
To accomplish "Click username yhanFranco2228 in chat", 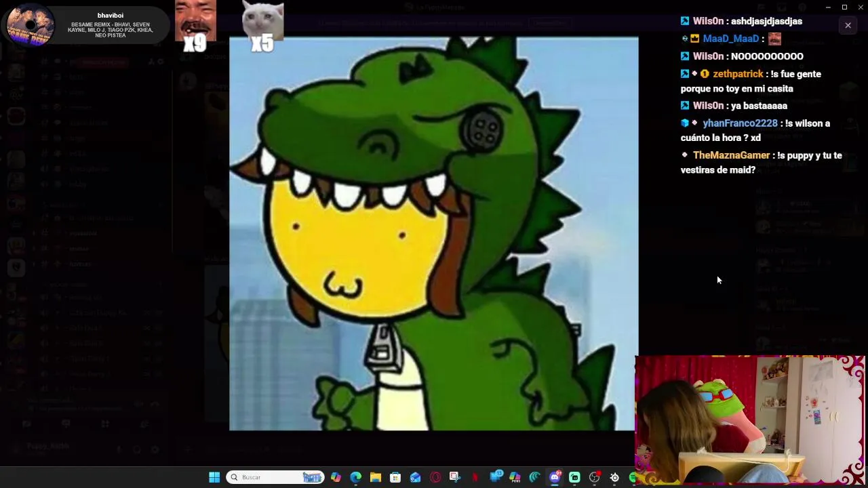I will [740, 123].
